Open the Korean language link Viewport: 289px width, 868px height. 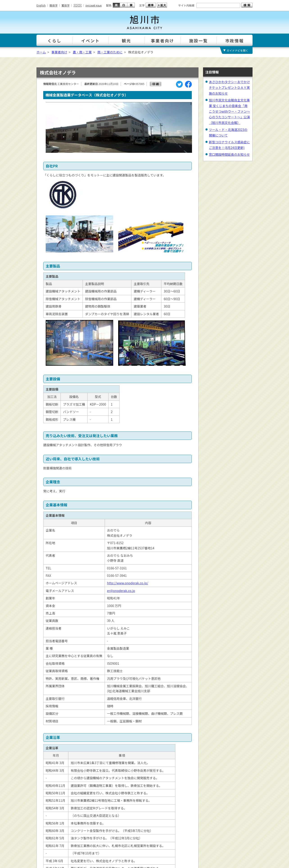[78, 6]
